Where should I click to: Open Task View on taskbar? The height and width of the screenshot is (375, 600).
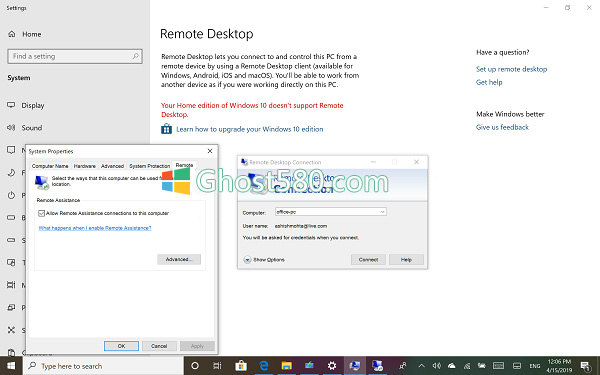217,366
